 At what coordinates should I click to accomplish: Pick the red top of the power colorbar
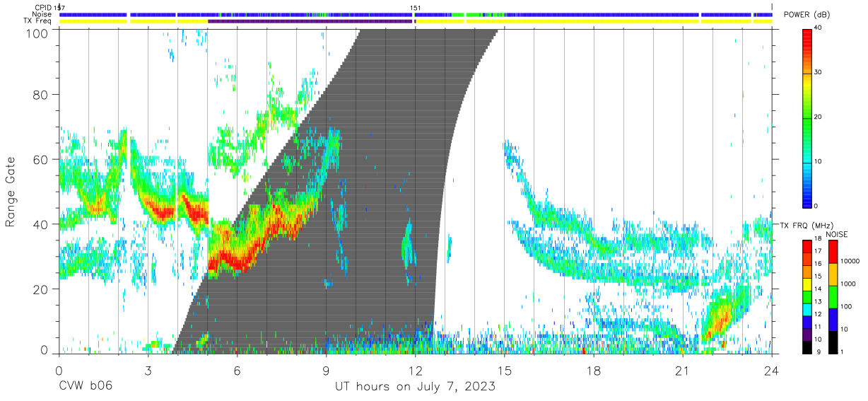(807, 42)
